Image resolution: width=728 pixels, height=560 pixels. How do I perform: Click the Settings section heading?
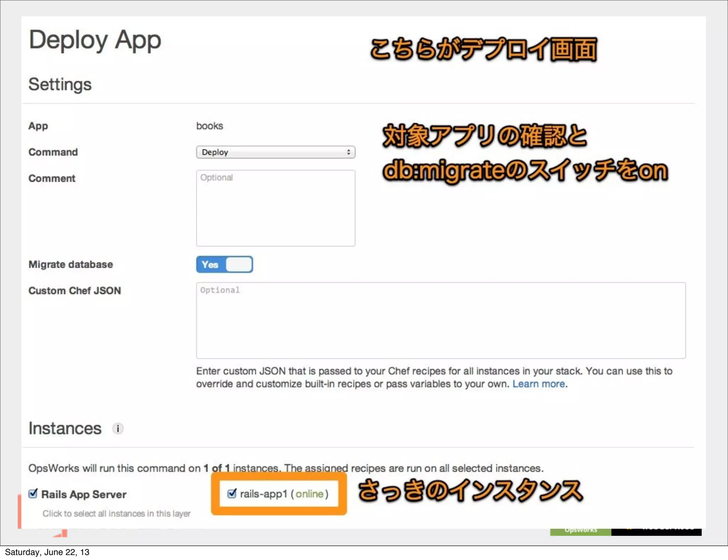[x=60, y=85]
